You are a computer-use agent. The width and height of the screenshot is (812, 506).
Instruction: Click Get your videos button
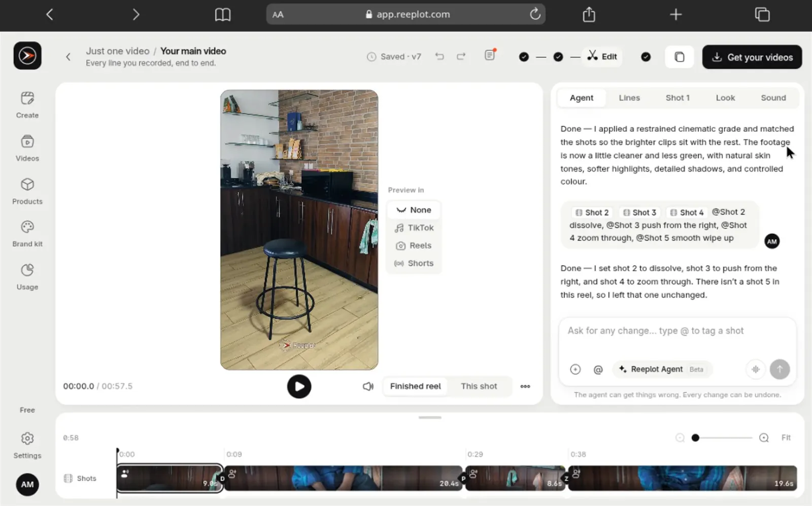752,57
